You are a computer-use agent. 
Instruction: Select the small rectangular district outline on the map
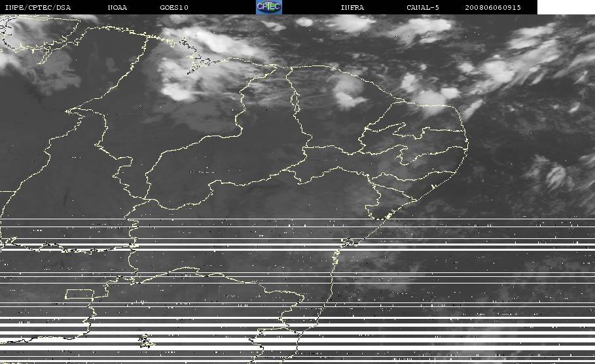(79, 294)
